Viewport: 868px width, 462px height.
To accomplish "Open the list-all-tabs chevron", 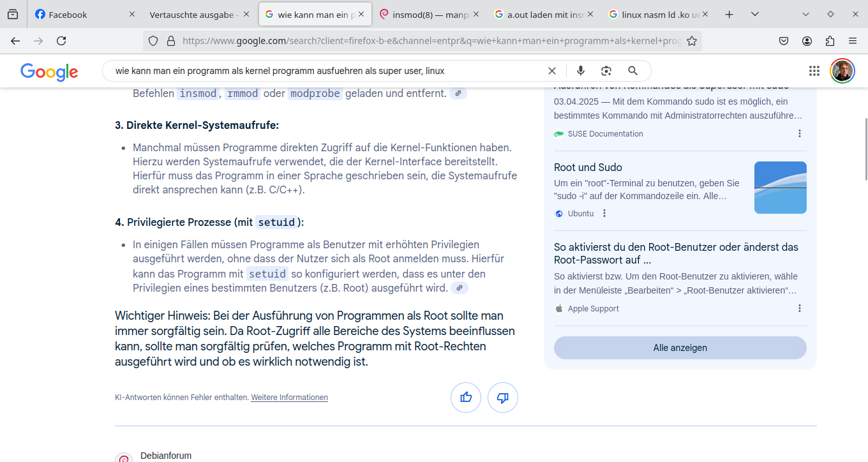I will pos(754,13).
